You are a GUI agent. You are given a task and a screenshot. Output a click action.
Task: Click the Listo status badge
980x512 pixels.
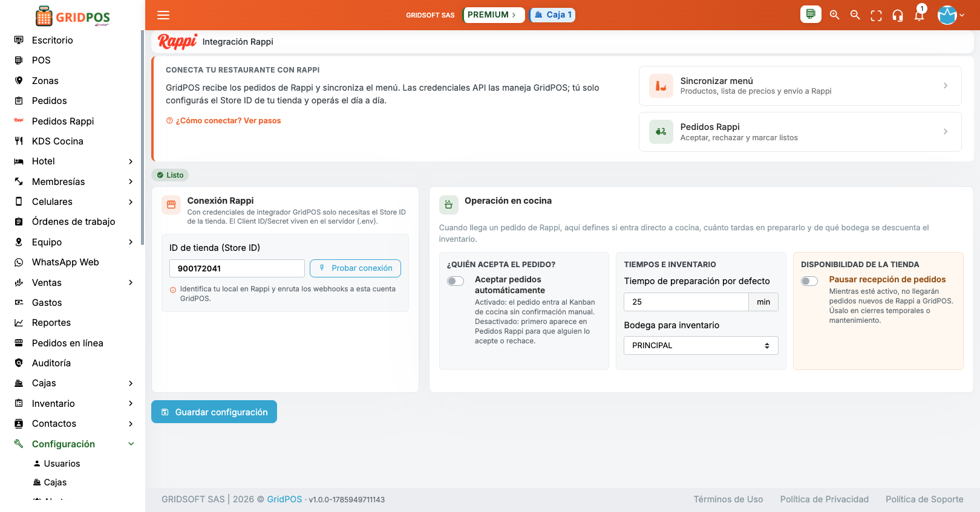point(170,175)
